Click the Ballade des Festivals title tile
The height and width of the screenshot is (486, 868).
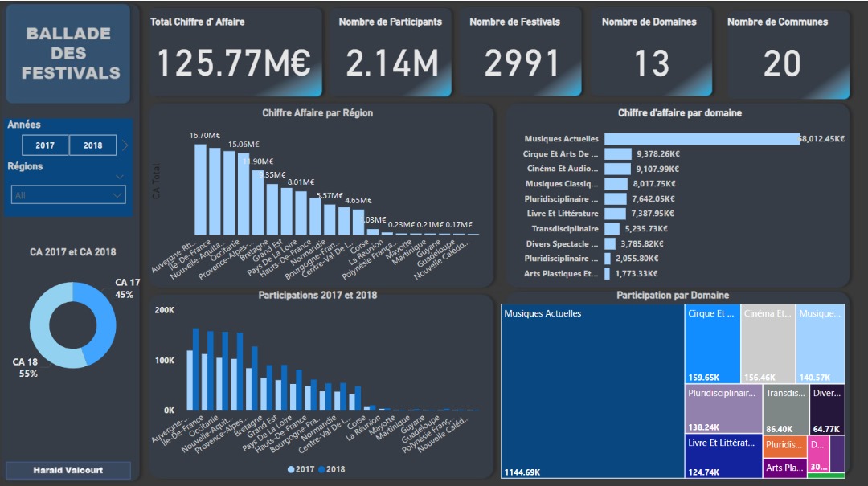click(68, 54)
